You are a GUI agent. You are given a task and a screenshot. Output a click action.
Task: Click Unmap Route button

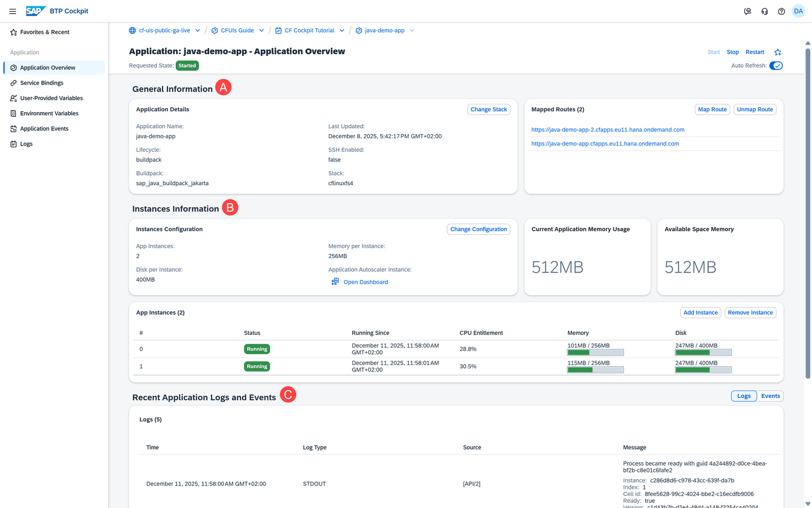coord(754,110)
